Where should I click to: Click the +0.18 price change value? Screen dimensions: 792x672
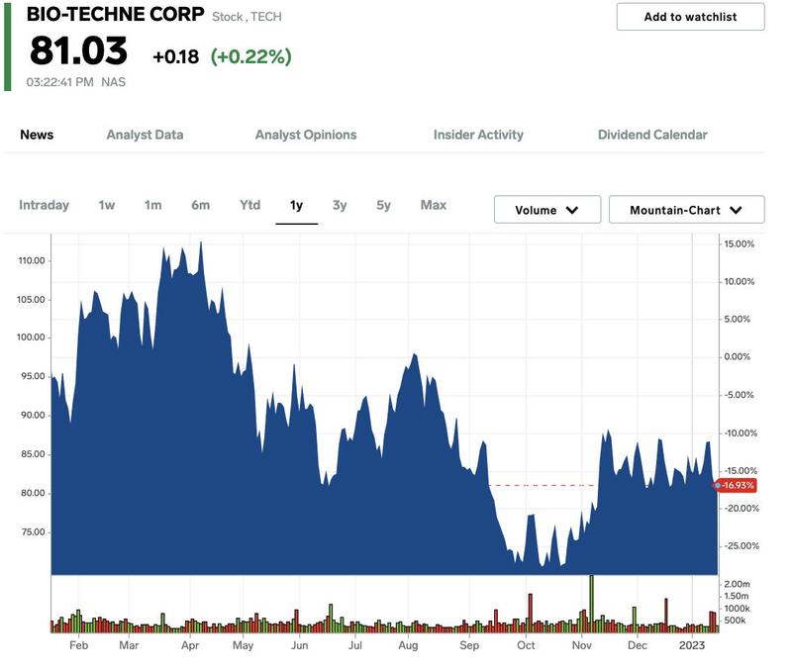(176, 56)
